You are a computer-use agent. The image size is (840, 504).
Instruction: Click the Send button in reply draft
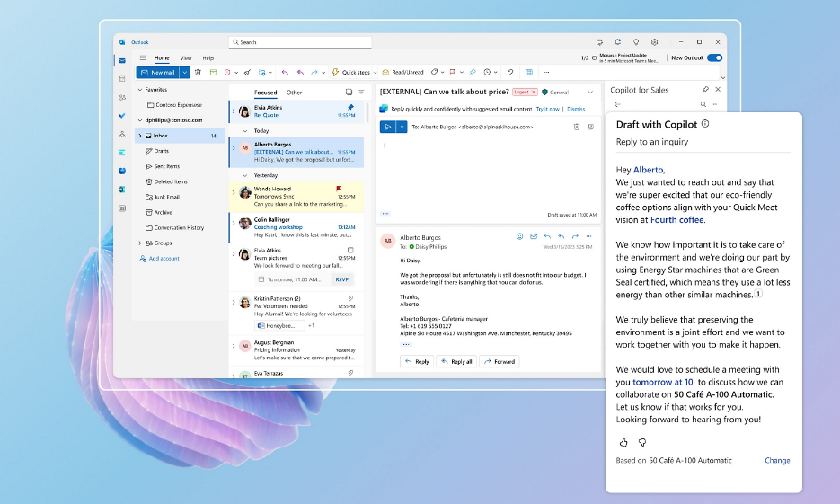click(x=388, y=127)
